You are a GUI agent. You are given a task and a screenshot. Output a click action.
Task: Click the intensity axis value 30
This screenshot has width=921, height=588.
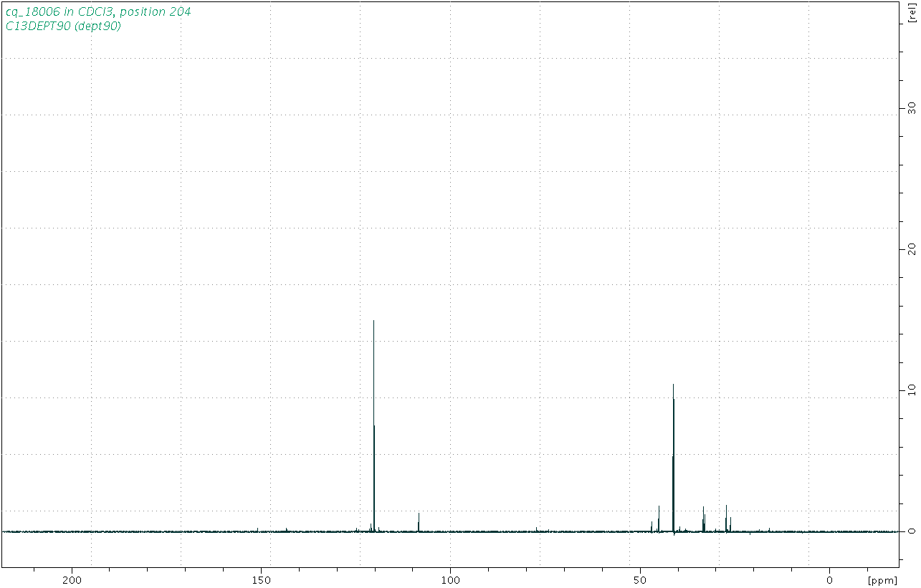912,107
